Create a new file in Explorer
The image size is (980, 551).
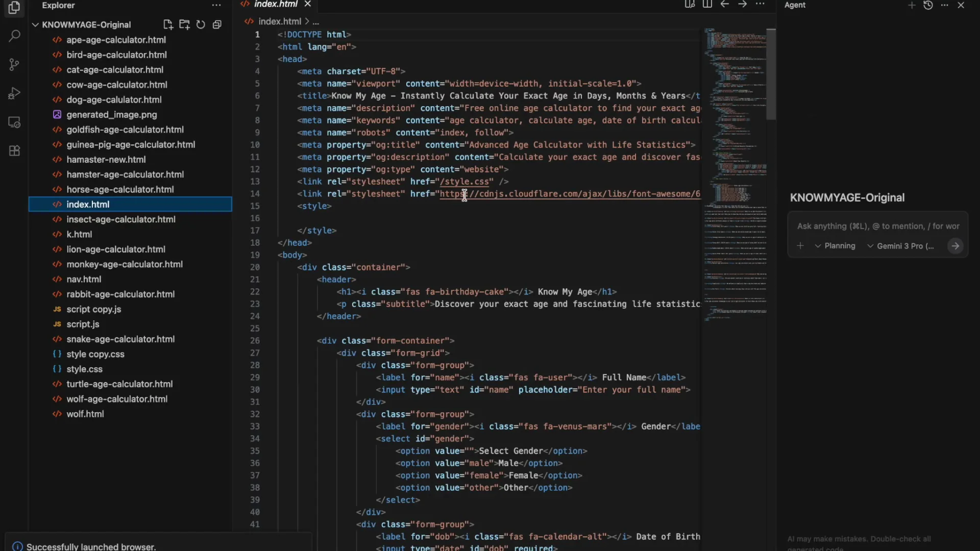168,24
